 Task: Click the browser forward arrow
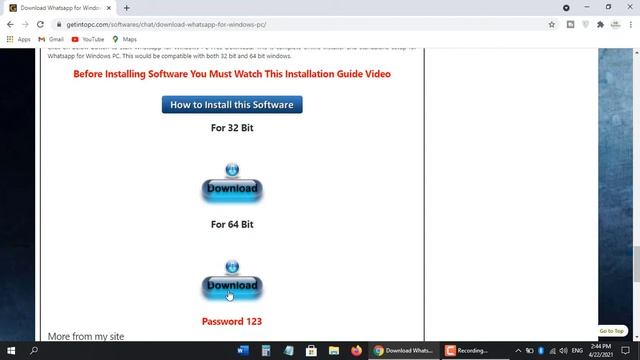(25, 24)
